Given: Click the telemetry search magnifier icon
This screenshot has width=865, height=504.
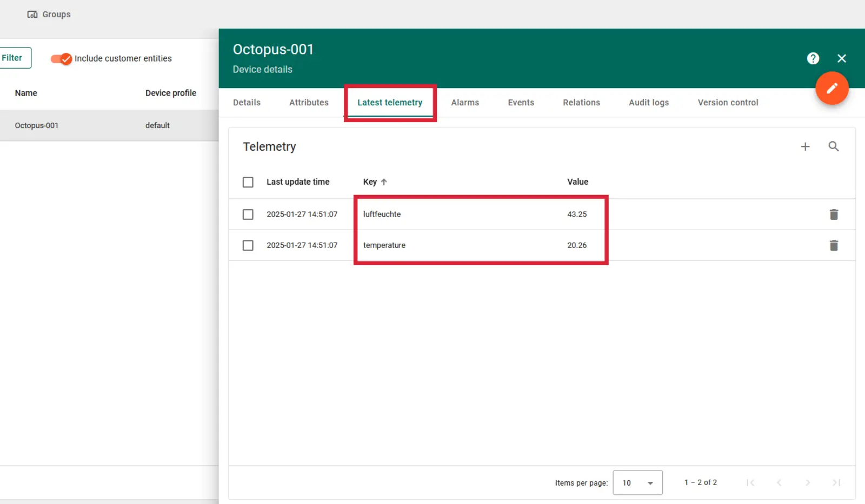Looking at the screenshot, I should pyautogui.click(x=833, y=146).
